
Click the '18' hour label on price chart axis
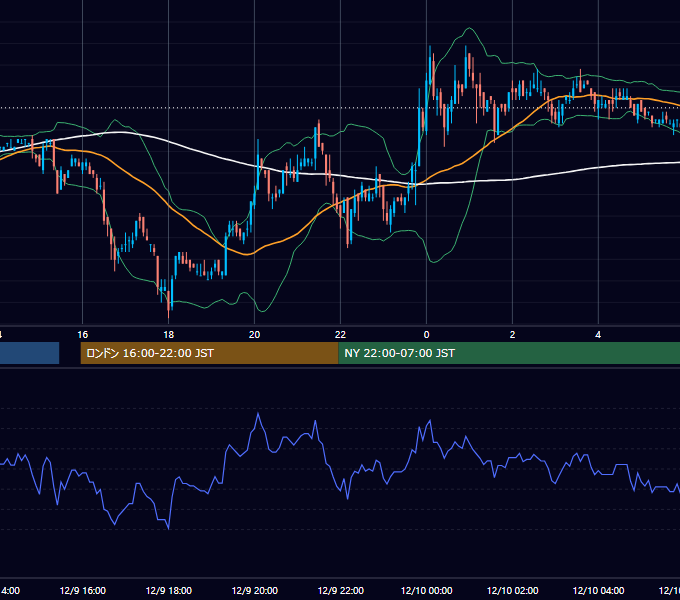click(168, 335)
